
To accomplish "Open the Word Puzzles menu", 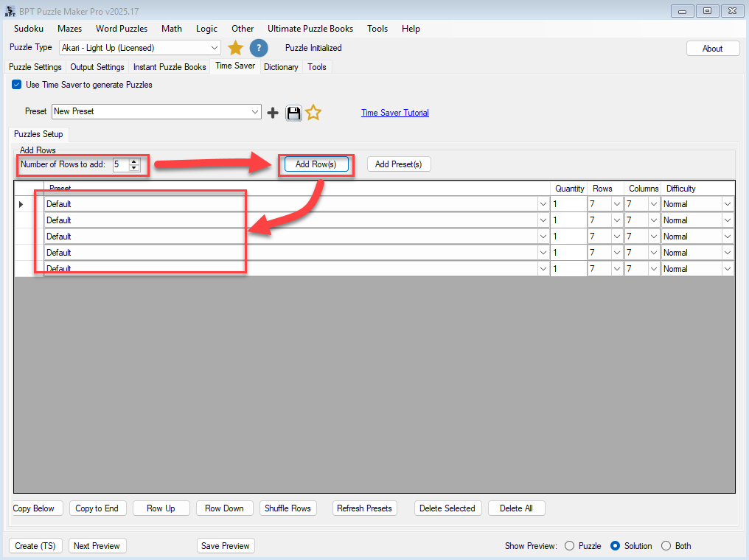I will coord(122,29).
